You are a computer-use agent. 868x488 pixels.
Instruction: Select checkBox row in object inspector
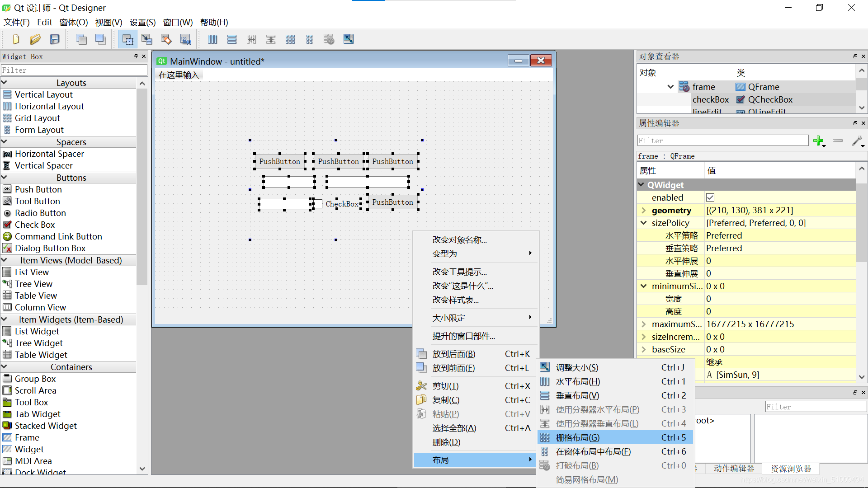(746, 99)
